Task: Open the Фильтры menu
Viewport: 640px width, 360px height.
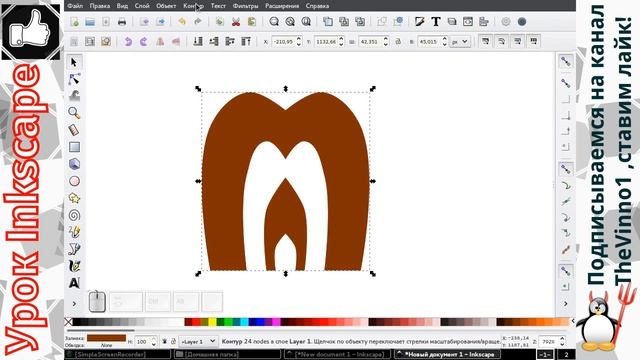Action: click(245, 6)
